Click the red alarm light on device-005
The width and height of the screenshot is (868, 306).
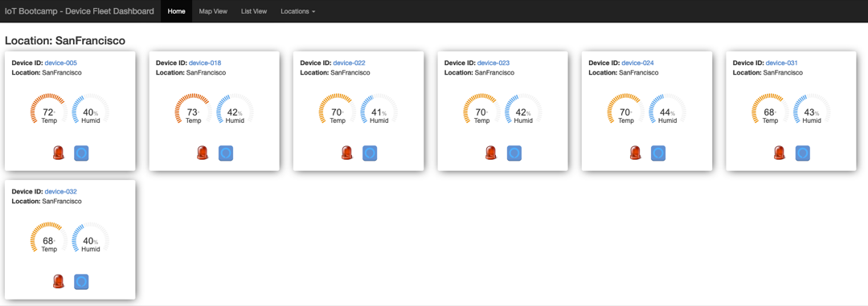[58, 153]
